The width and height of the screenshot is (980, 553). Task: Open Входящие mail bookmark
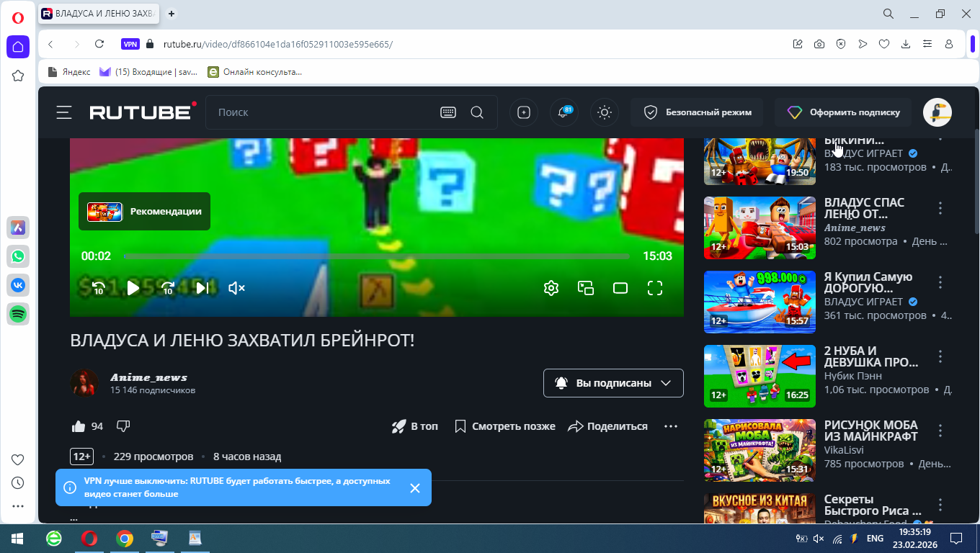click(x=148, y=71)
